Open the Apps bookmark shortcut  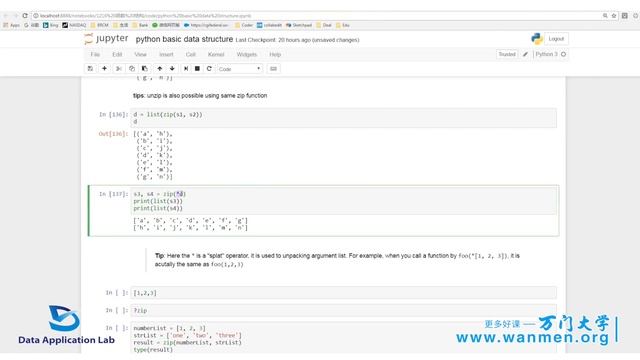[11, 25]
